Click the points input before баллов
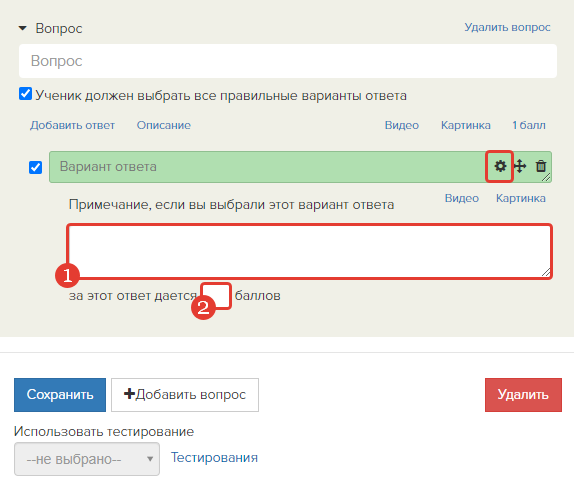The width and height of the screenshot is (574, 490). [216, 296]
